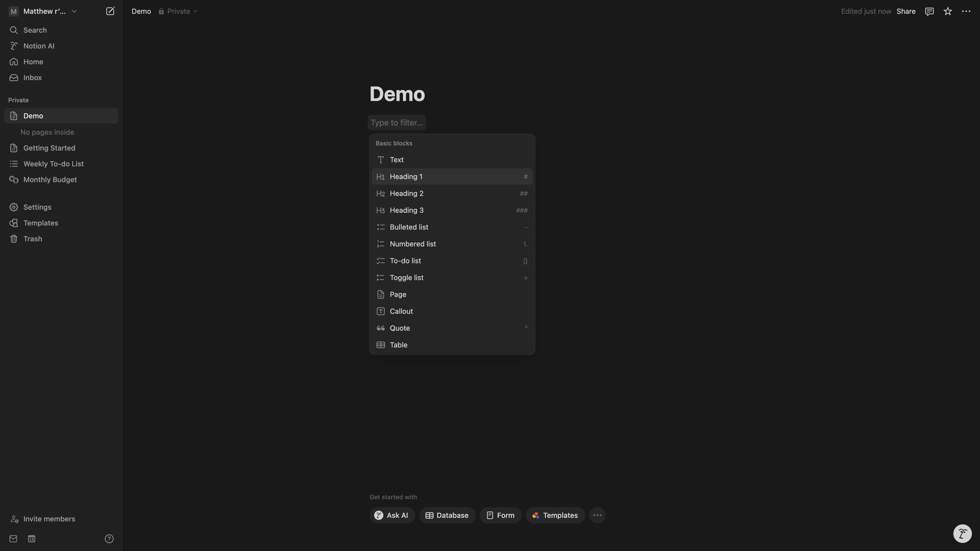Open the Demo page in sidebar
The image size is (980, 551).
[61, 116]
